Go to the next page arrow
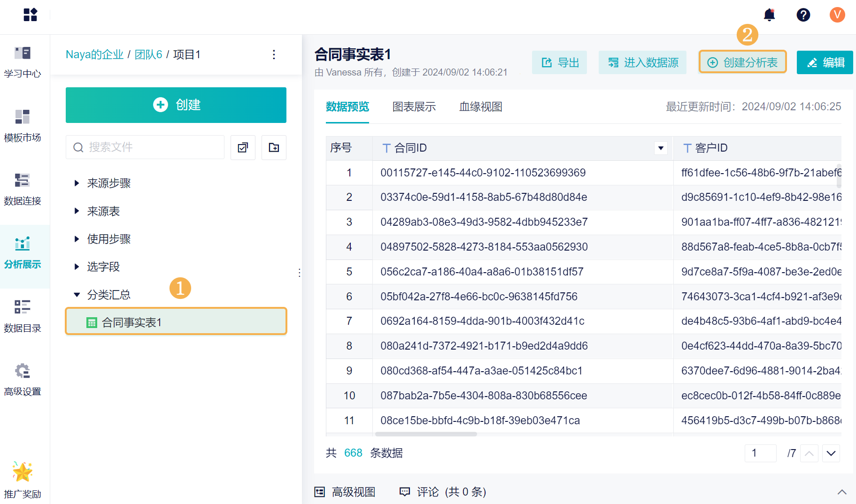 coord(831,453)
